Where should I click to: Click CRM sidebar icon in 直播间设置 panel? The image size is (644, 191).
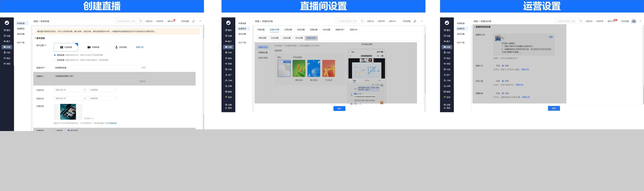pos(226,80)
